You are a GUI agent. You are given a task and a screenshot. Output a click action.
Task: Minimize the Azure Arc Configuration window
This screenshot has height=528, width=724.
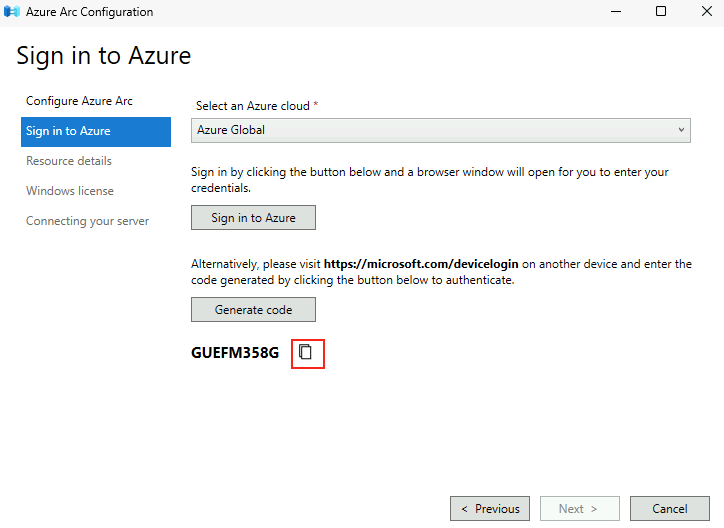(x=616, y=12)
